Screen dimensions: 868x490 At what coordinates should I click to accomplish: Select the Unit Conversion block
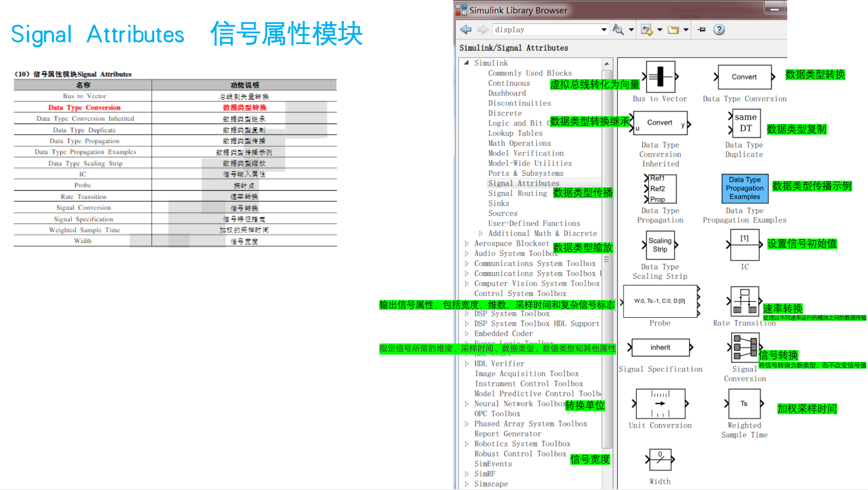(x=660, y=404)
